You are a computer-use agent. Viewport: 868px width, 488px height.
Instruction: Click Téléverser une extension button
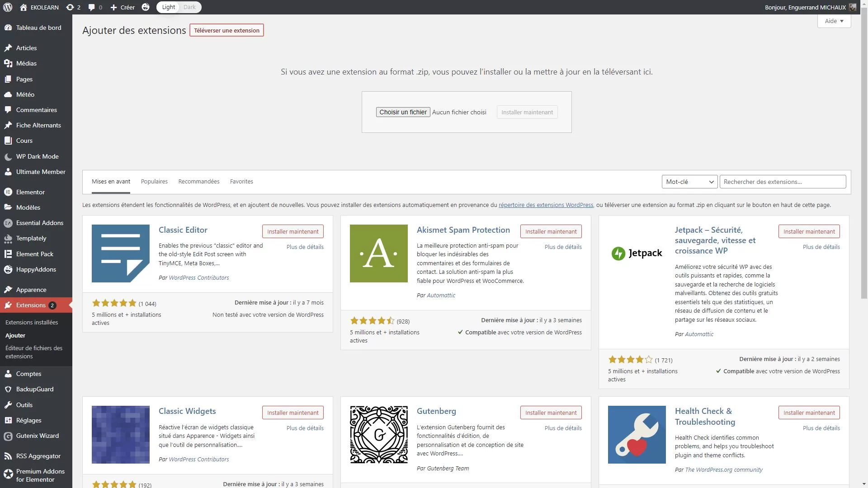click(226, 30)
